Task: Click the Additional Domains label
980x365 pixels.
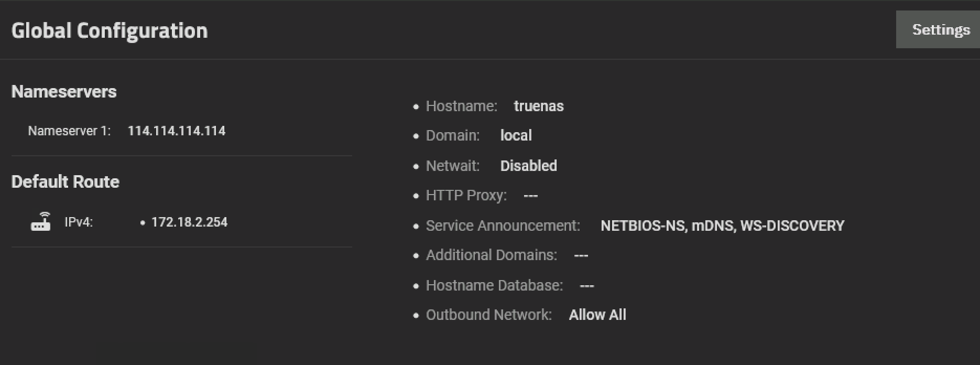Action: coord(491,255)
